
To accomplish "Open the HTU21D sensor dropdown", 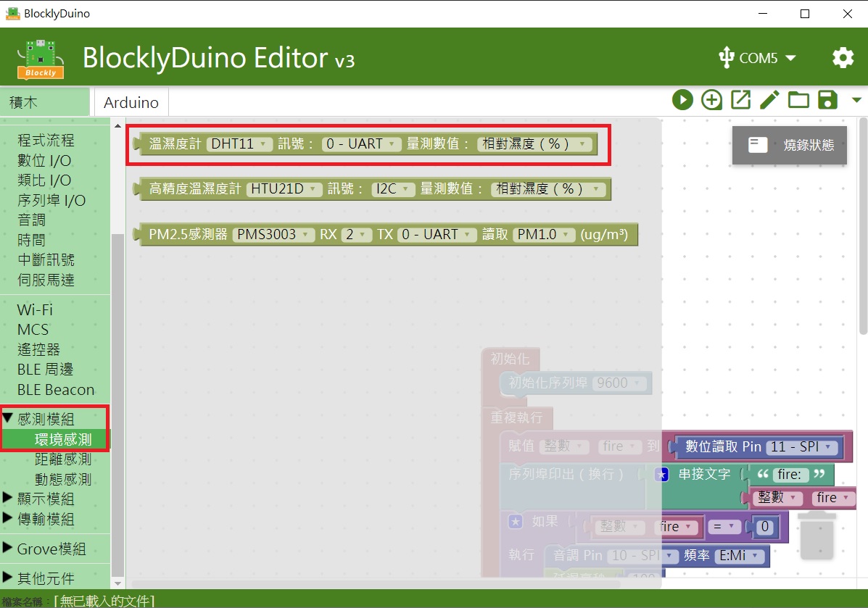I will coord(284,188).
